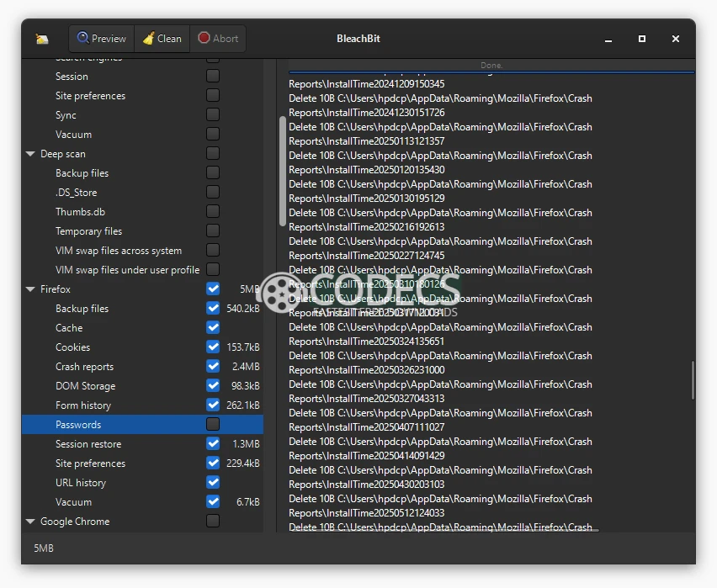The image size is (717, 588).
Task: Click the red Abort icon
Action: 204,39
